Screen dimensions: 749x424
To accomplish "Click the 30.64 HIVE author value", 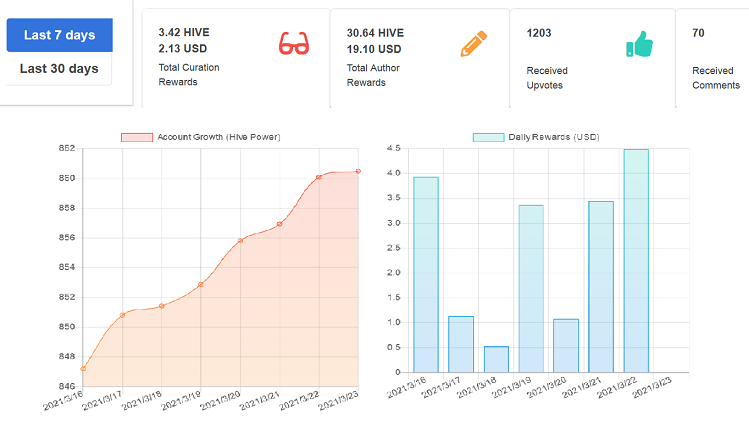I will click(375, 33).
